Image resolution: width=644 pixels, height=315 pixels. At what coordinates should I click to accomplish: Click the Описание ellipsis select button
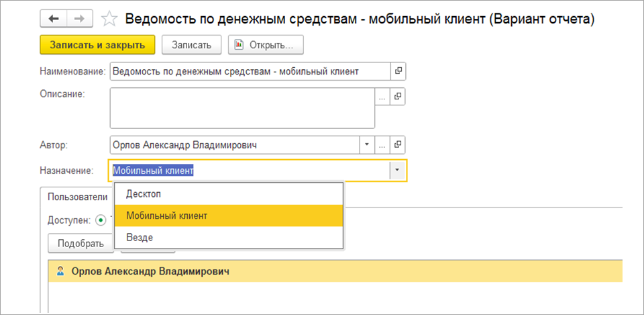[382, 97]
